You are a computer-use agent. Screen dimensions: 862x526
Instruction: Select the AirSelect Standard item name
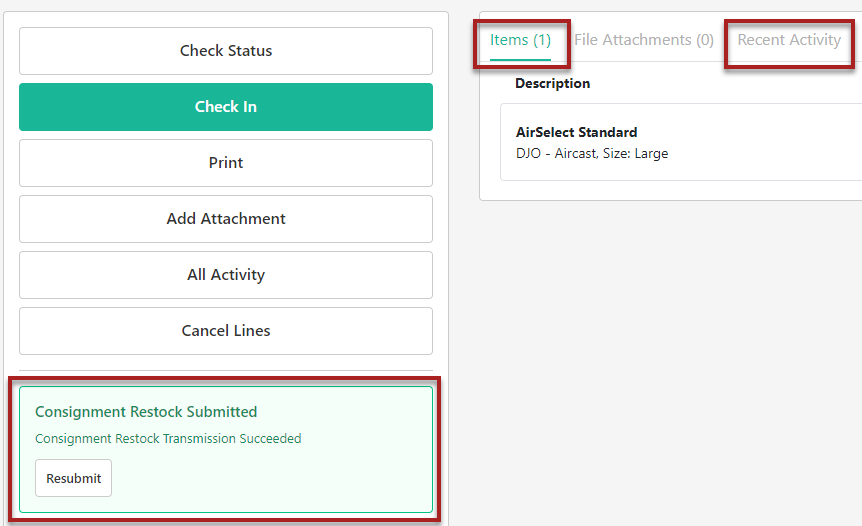576,132
